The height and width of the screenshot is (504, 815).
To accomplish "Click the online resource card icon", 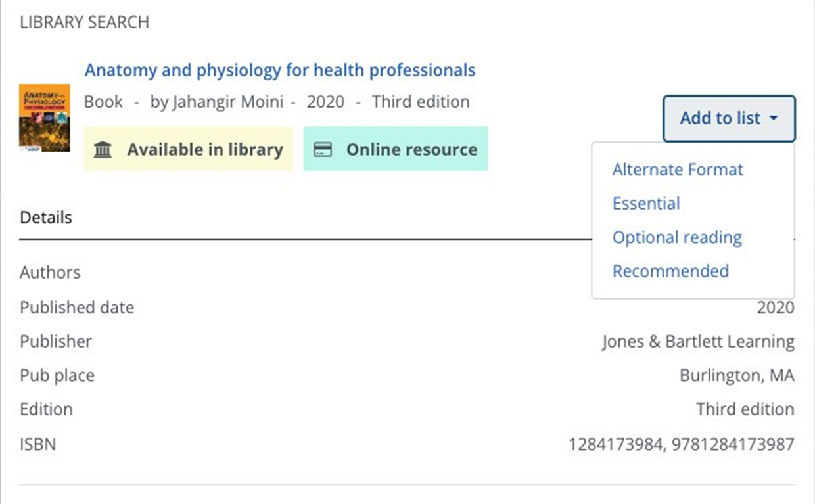I will (323, 150).
